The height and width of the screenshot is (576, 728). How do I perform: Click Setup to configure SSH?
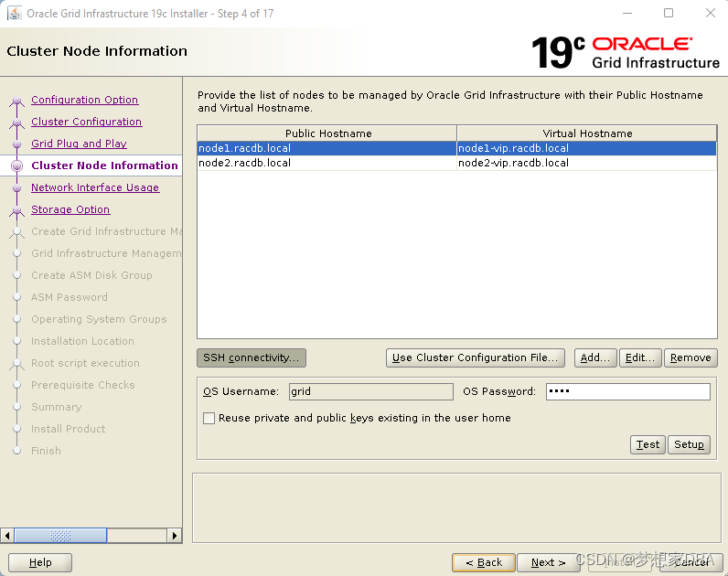coord(689,444)
